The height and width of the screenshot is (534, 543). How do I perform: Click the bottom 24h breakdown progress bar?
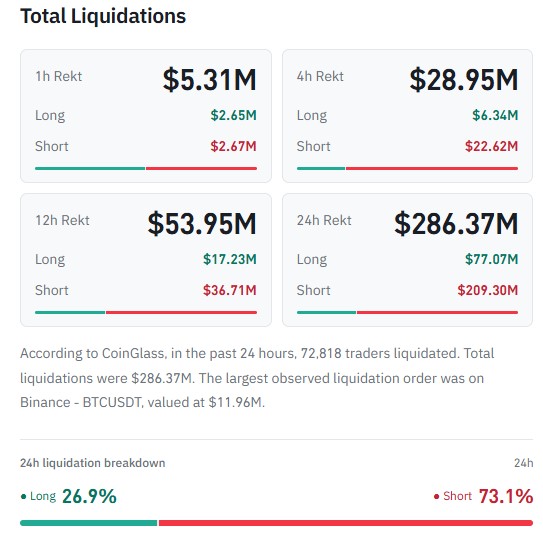(276, 523)
